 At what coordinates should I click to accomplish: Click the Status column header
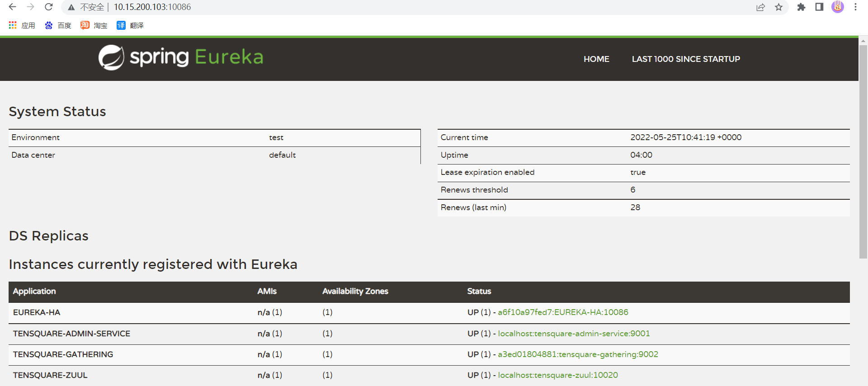tap(479, 292)
